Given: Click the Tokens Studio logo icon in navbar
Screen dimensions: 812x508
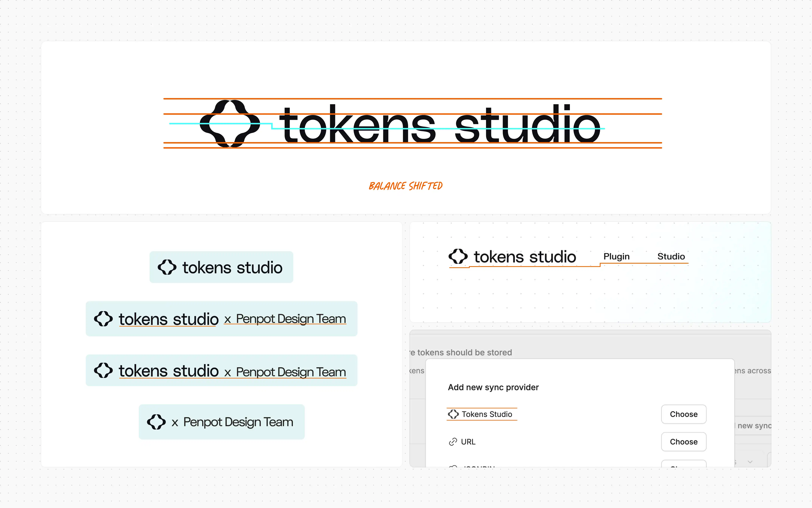Looking at the screenshot, I should (458, 256).
